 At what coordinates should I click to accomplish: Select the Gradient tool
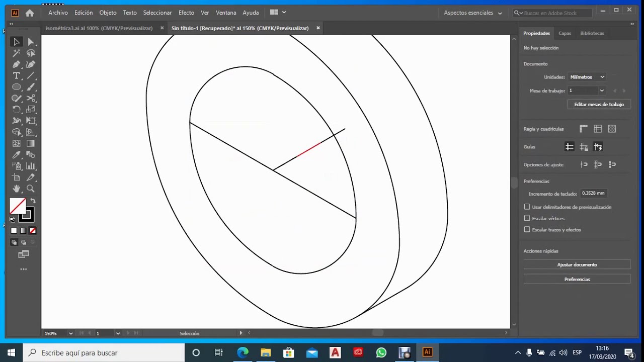(x=31, y=143)
